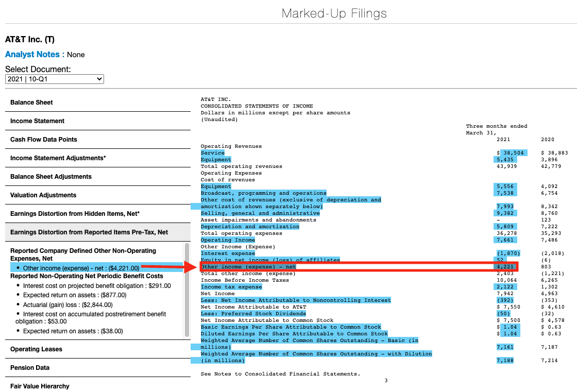Click Net Income Attributable to Noncontrolling Interest label
The width and height of the screenshot is (577, 392).
tap(296, 300)
